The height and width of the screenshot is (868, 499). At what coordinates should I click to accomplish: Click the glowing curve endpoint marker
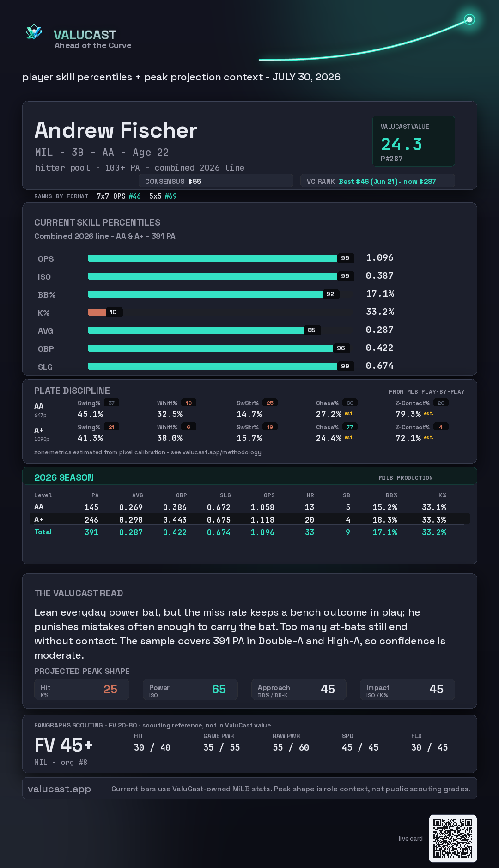(469, 19)
